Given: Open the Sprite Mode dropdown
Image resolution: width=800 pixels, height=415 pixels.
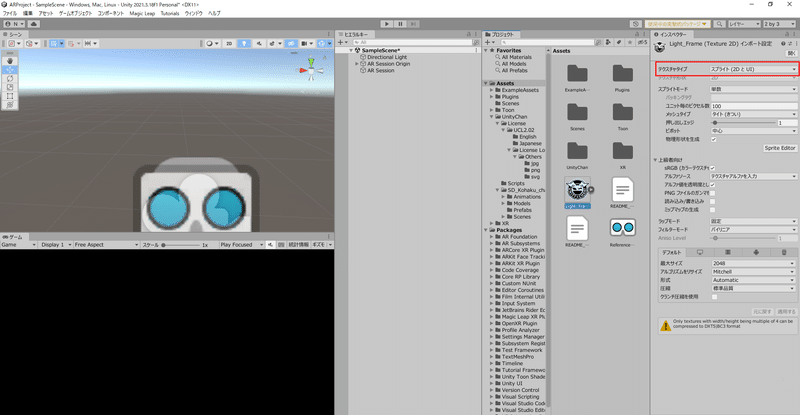Looking at the screenshot, I should click(753, 89).
